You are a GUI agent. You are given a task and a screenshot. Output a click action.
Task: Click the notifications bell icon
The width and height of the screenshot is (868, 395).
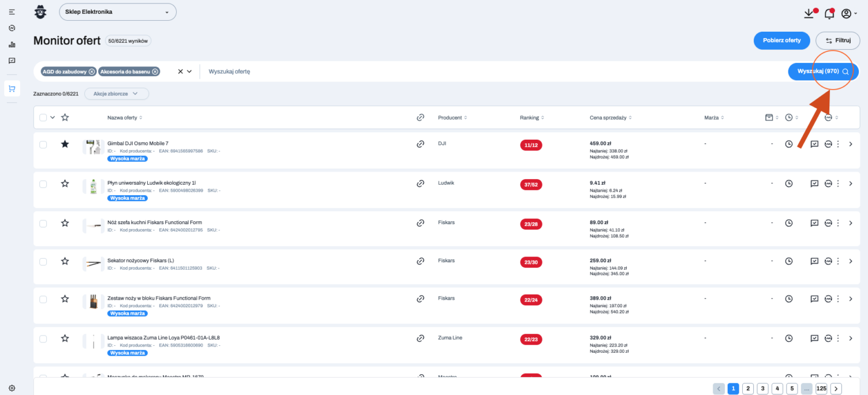[829, 14]
